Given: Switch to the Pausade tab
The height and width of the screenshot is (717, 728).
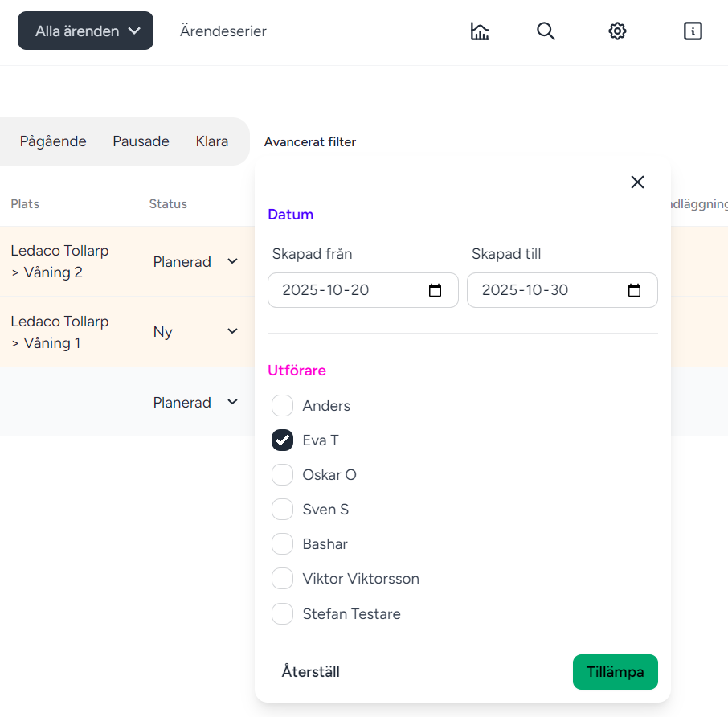Looking at the screenshot, I should point(141,141).
